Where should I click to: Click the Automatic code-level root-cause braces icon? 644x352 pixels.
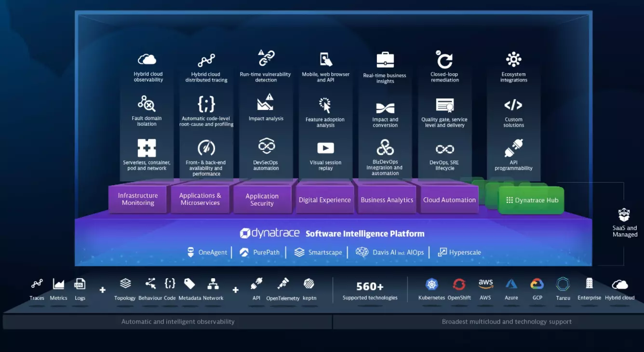206,104
